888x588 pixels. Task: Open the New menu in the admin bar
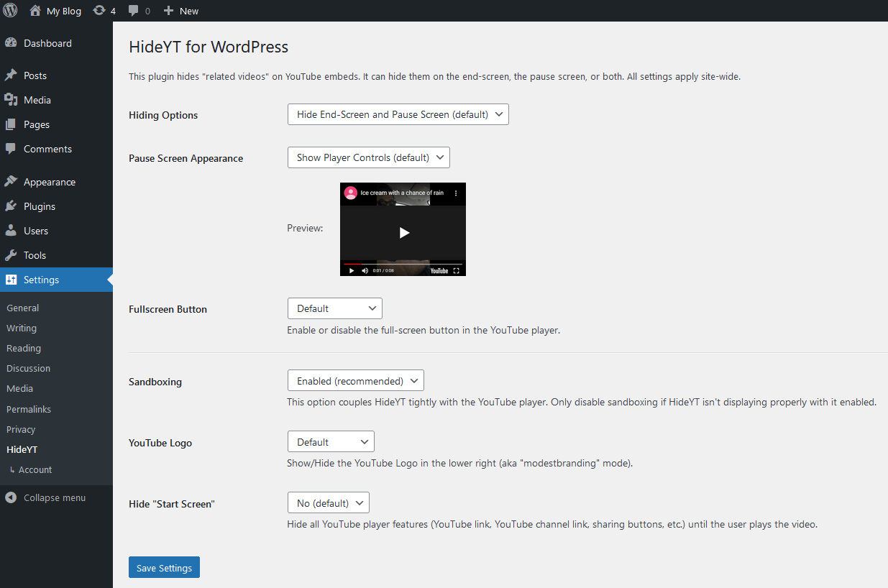tap(180, 10)
